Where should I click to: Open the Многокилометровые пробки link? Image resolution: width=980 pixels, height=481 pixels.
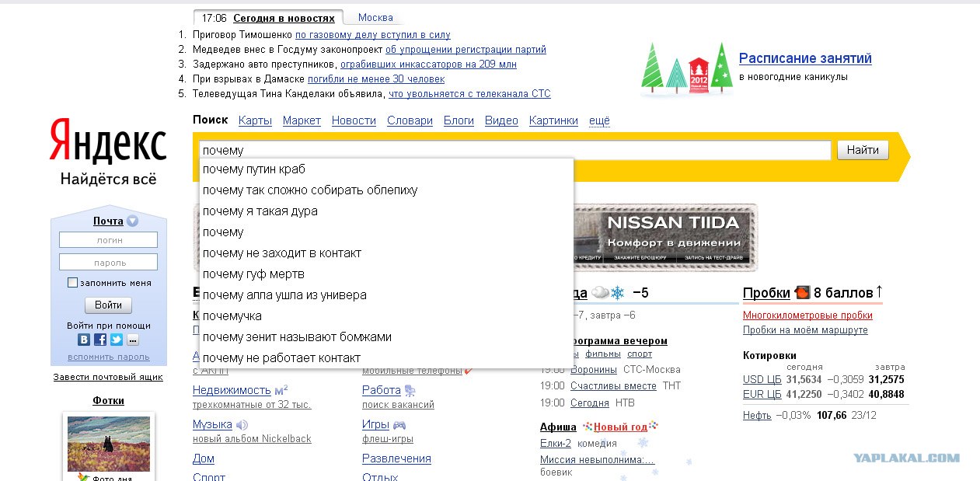point(807,315)
